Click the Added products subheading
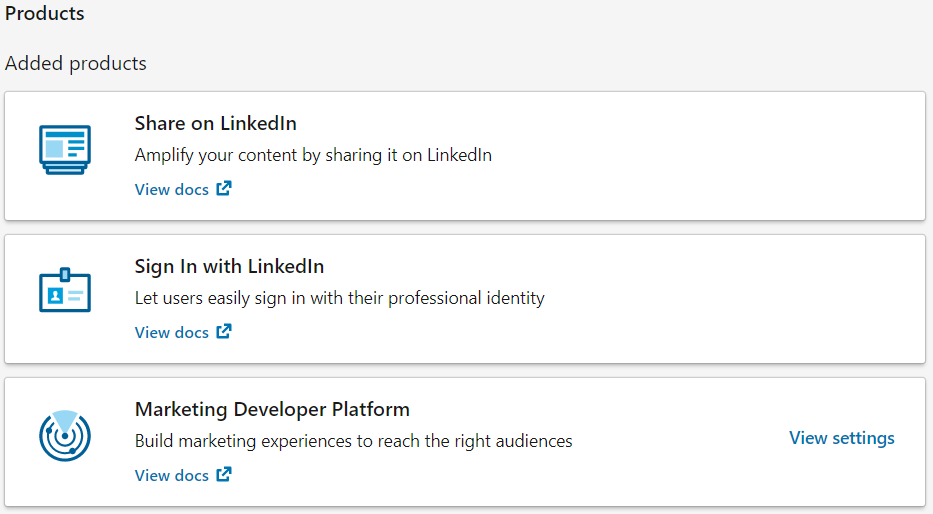 pos(76,63)
